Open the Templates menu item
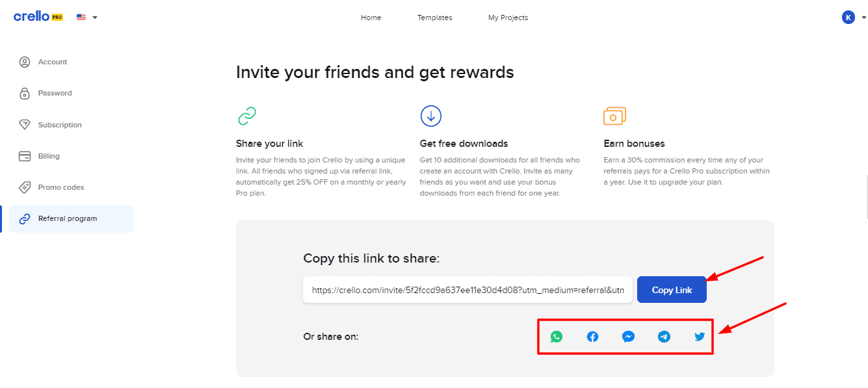The height and width of the screenshot is (388, 868). pos(434,18)
